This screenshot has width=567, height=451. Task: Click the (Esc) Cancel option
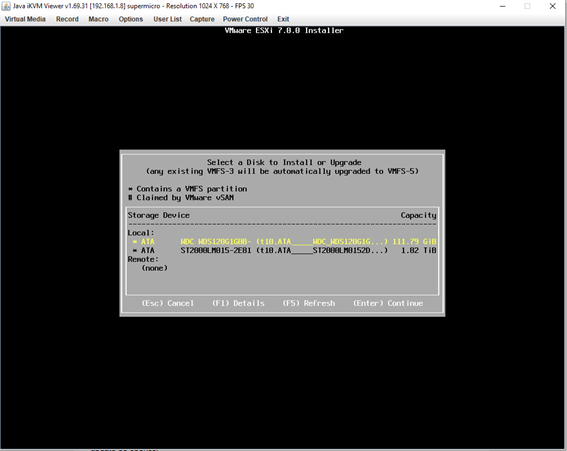[167, 303]
